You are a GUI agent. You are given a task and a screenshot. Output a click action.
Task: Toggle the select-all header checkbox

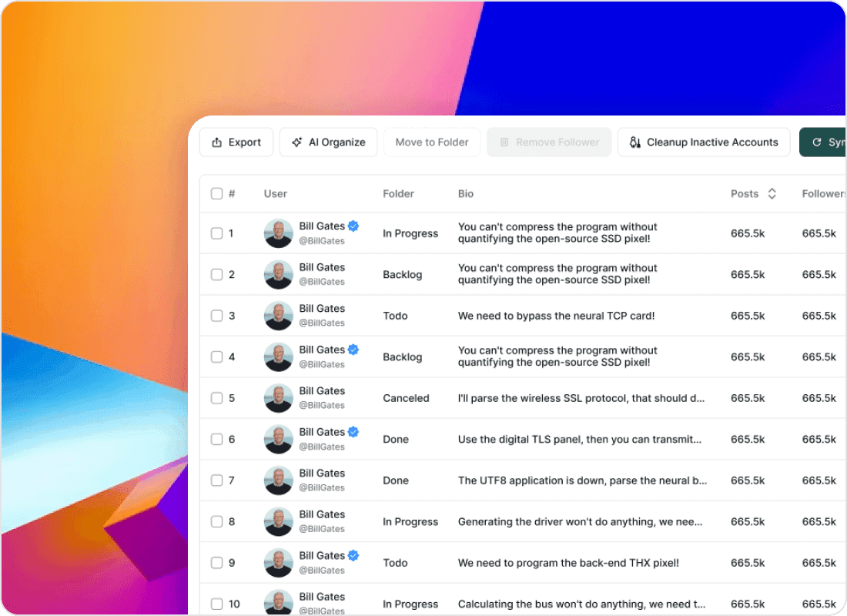pos(216,193)
